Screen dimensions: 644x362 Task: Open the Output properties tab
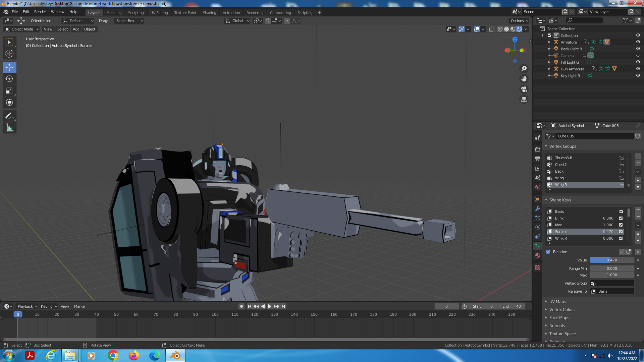point(538,159)
